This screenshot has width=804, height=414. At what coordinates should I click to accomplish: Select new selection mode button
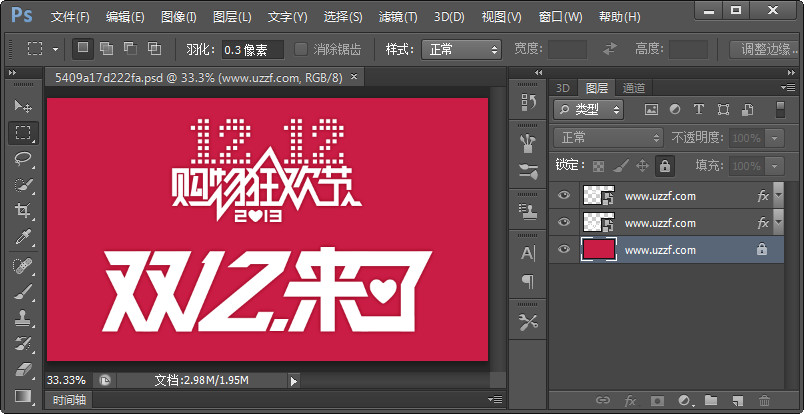pyautogui.click(x=82, y=49)
